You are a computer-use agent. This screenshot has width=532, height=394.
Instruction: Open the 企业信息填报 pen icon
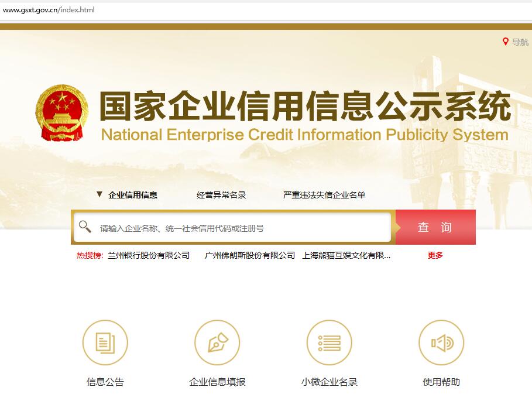[217, 342]
